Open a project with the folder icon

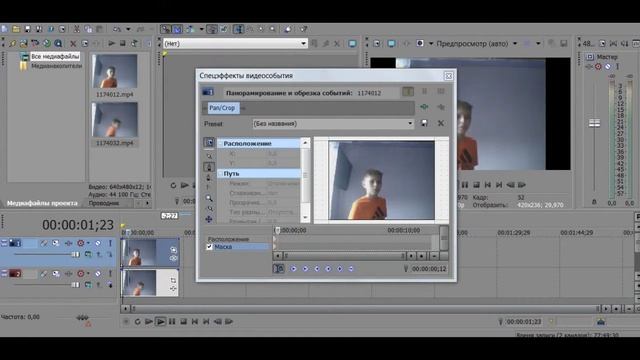point(16,29)
